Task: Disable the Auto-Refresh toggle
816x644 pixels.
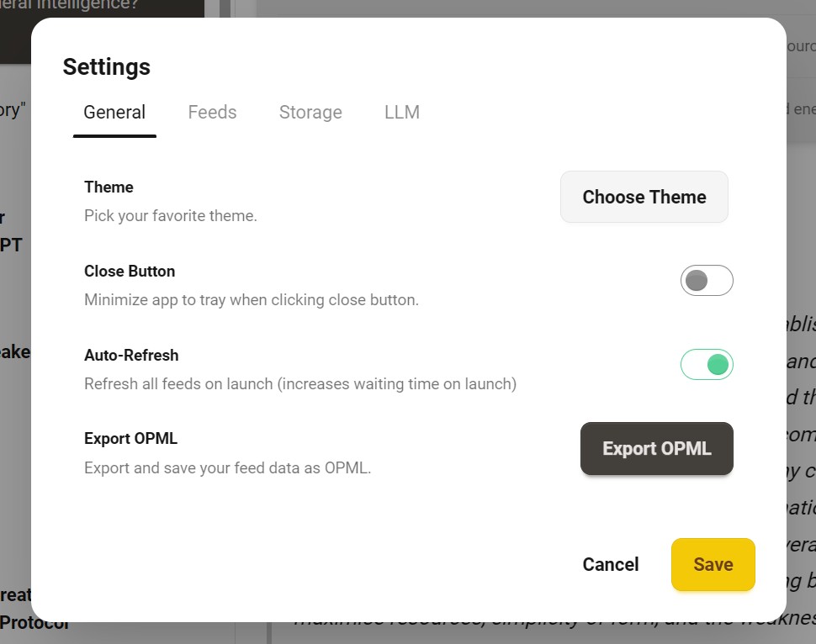Action: (707, 365)
